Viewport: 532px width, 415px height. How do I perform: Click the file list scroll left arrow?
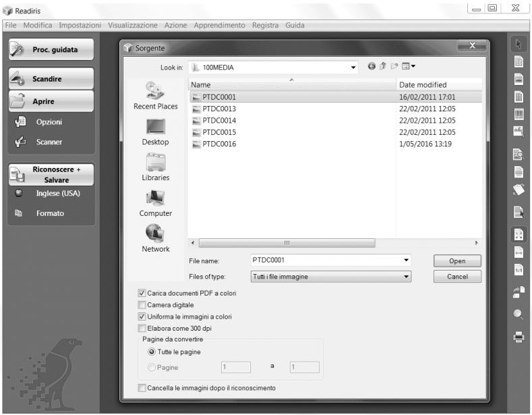point(193,243)
